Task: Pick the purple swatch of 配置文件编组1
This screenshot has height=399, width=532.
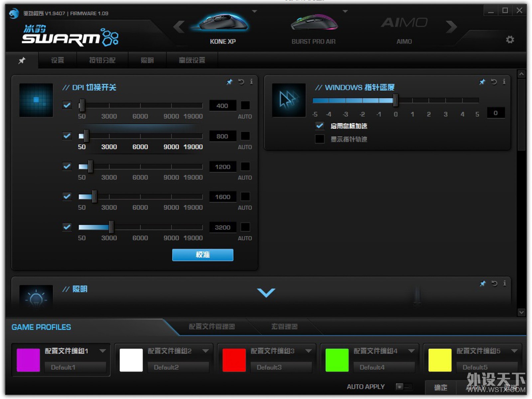Action: coord(28,360)
